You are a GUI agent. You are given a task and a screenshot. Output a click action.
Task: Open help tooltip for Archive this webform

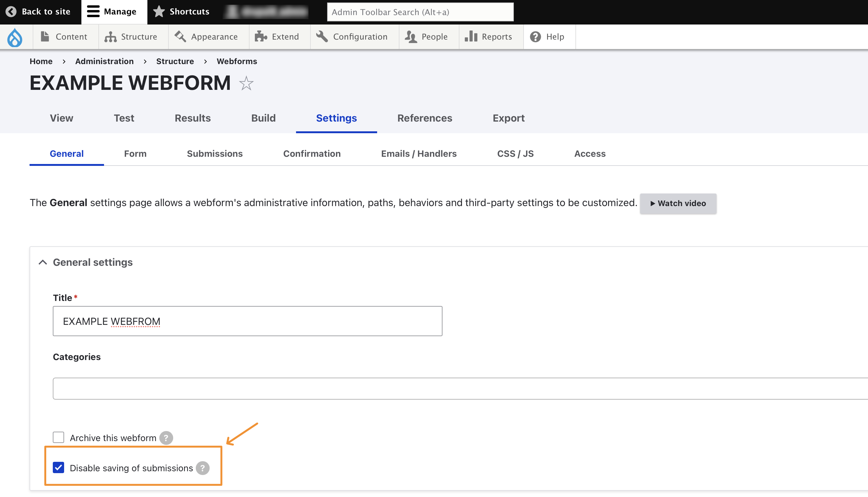pos(166,438)
